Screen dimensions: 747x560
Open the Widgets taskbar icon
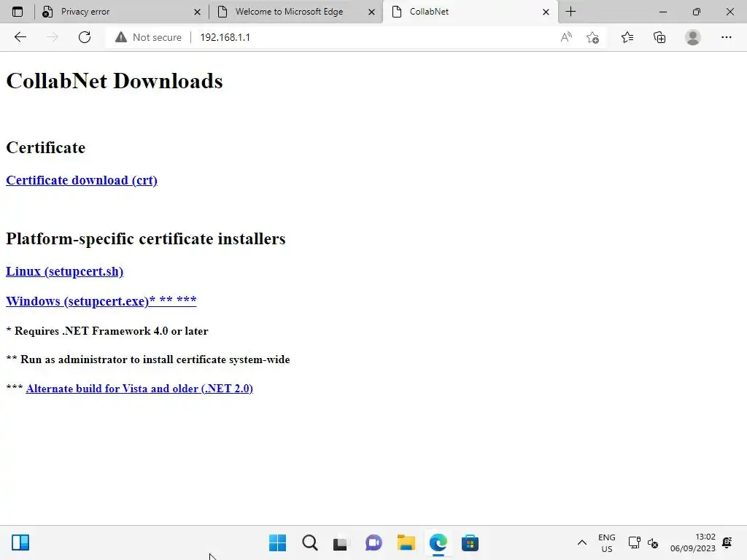point(20,542)
